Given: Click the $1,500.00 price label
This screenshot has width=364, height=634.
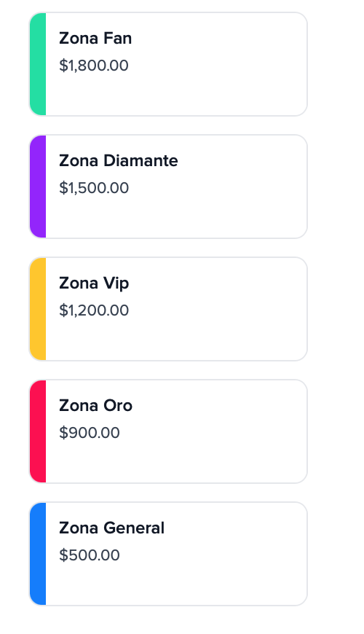Looking at the screenshot, I should tap(94, 188).
